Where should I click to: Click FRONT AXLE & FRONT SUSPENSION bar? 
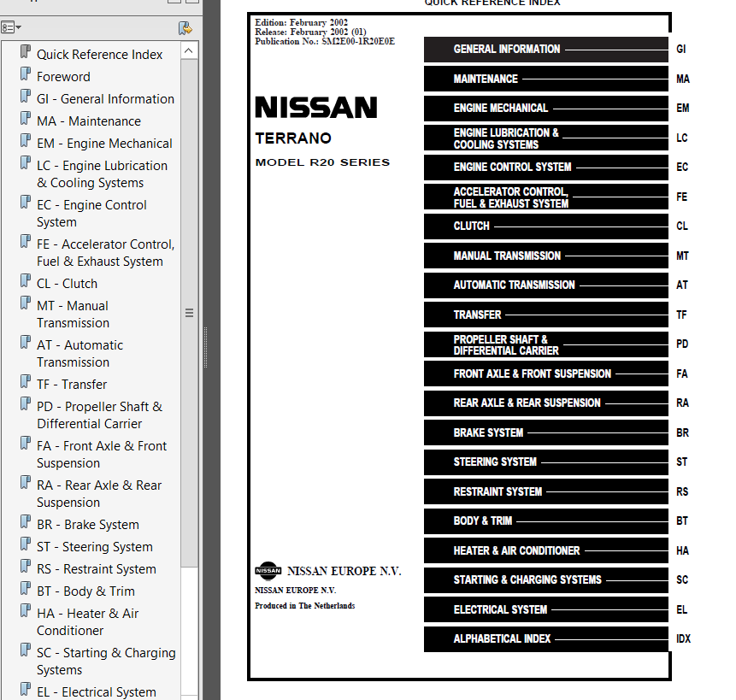click(546, 374)
